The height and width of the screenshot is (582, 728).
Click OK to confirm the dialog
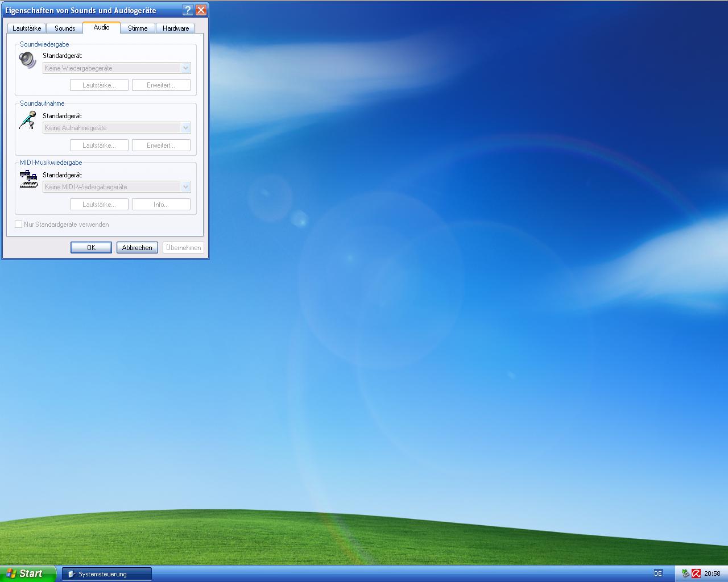[x=91, y=248]
